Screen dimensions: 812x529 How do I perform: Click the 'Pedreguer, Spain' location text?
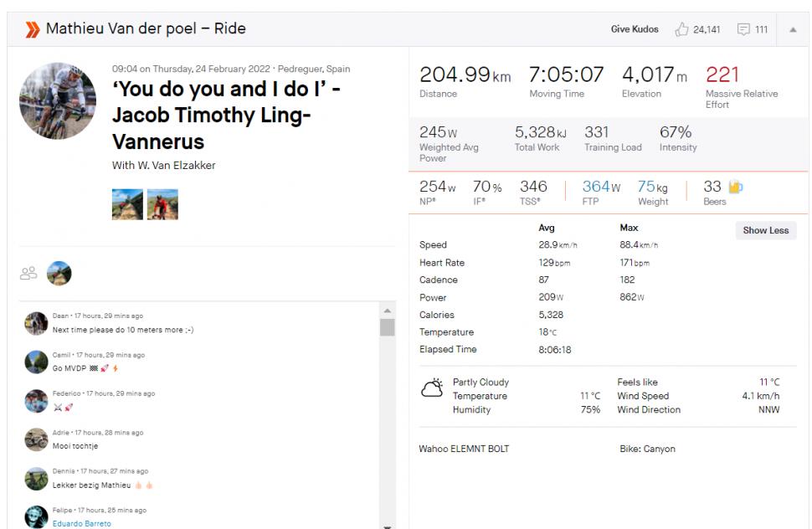pos(314,69)
